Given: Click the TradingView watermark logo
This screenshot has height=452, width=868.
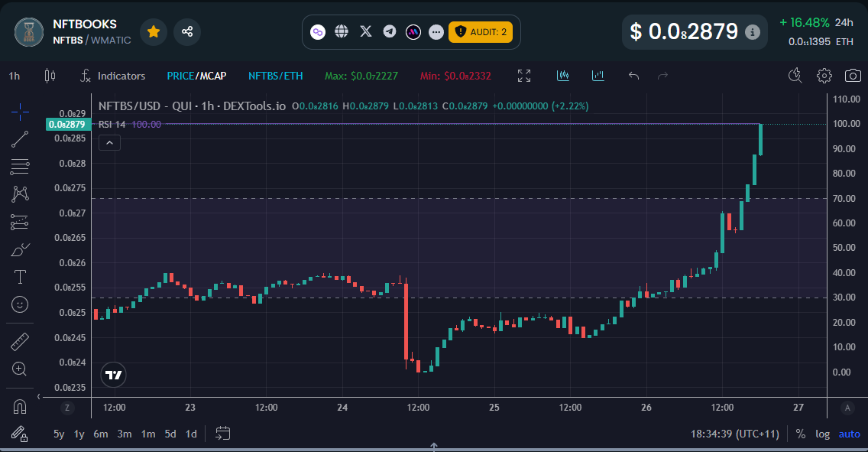Looking at the screenshot, I should (x=112, y=375).
